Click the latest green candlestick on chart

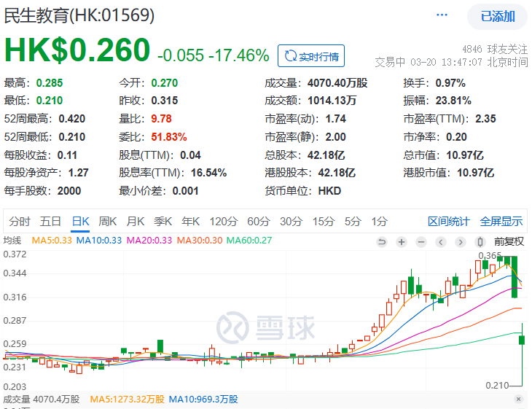[523, 340]
